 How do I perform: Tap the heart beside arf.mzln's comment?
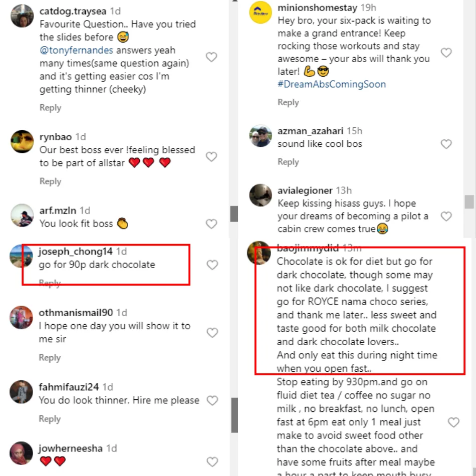tap(211, 224)
